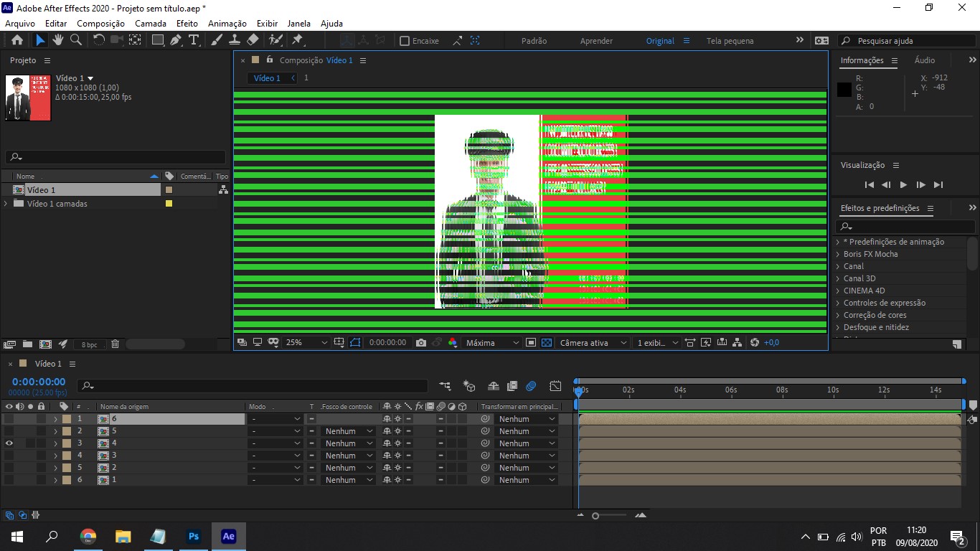The width and height of the screenshot is (980, 551).
Task: Select the Vídeo 1 thumbnail in Projeto panel
Action: 27,98
